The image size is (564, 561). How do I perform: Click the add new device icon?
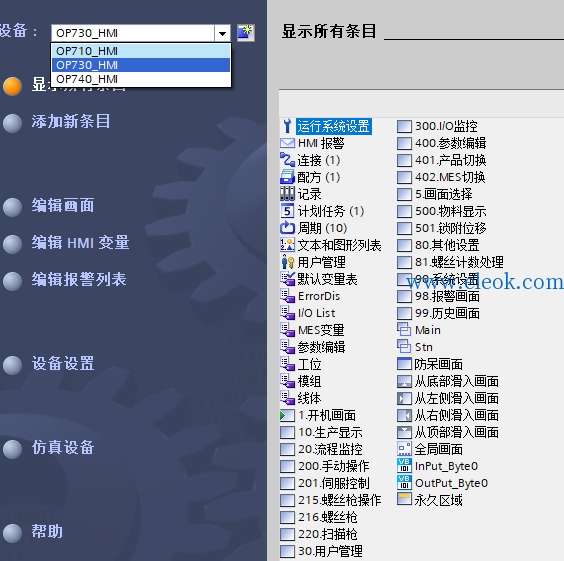246,33
